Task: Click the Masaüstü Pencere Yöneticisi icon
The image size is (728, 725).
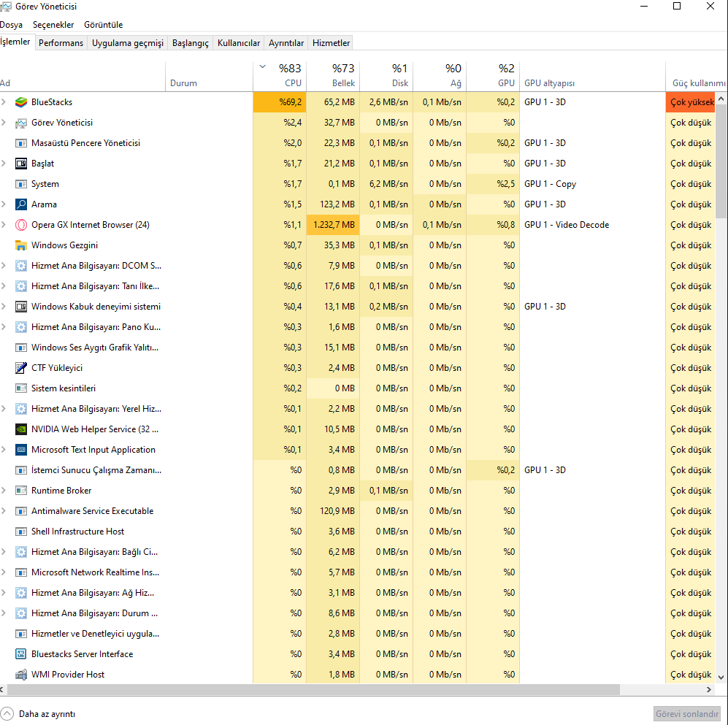Action: click(21, 143)
